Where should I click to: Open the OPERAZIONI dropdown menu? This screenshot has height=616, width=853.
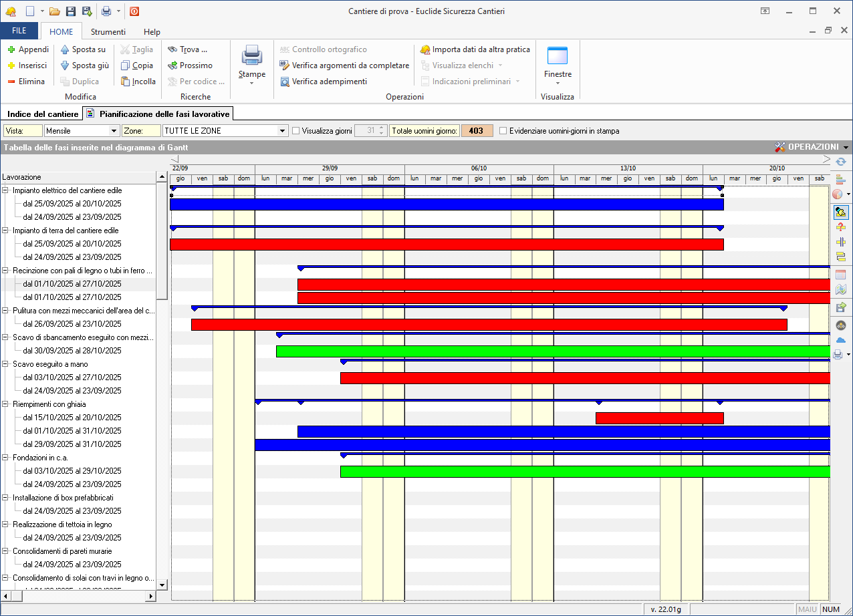coord(812,147)
